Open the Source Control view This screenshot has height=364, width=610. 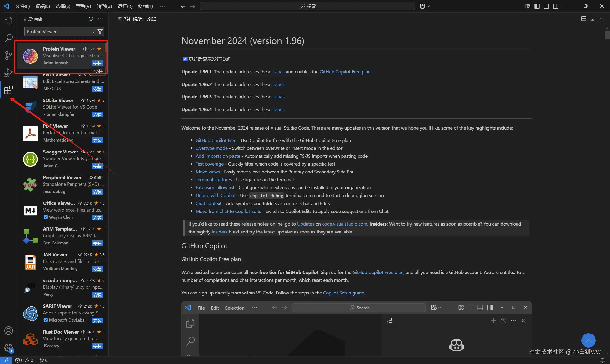pyautogui.click(x=8, y=56)
